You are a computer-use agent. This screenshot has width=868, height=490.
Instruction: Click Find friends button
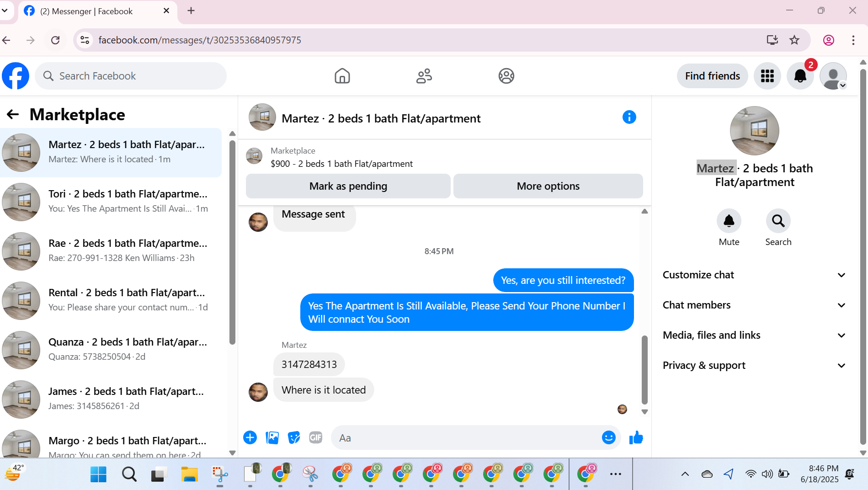712,76
